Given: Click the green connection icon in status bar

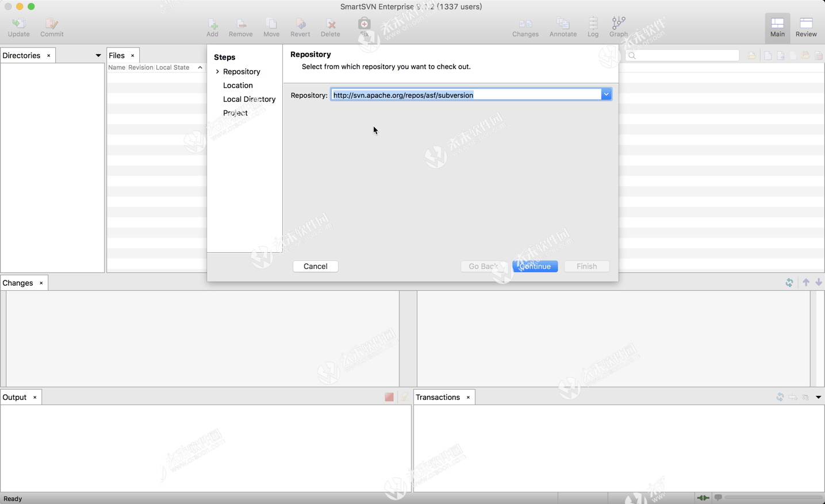Looking at the screenshot, I should [703, 498].
